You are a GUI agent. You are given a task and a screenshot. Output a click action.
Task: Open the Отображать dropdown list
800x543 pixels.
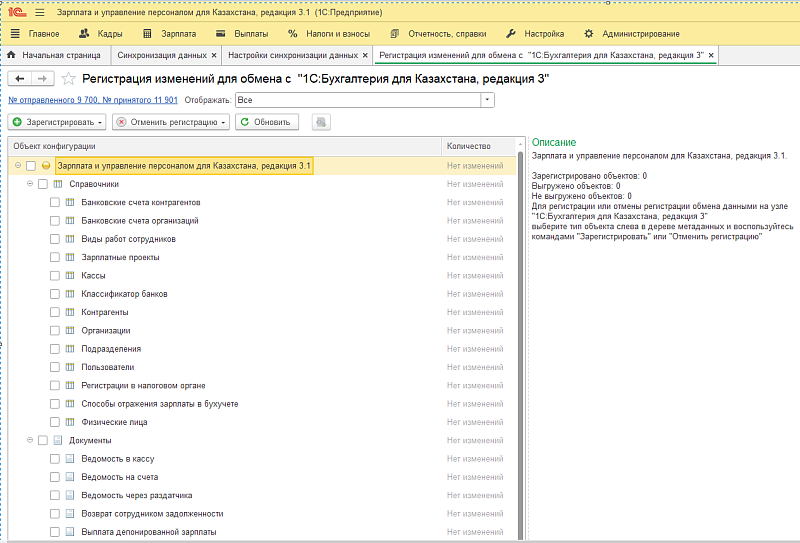pyautogui.click(x=487, y=100)
